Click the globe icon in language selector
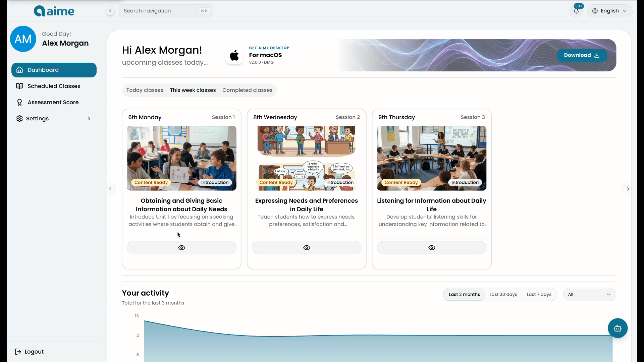This screenshot has height=362, width=644. point(595,11)
